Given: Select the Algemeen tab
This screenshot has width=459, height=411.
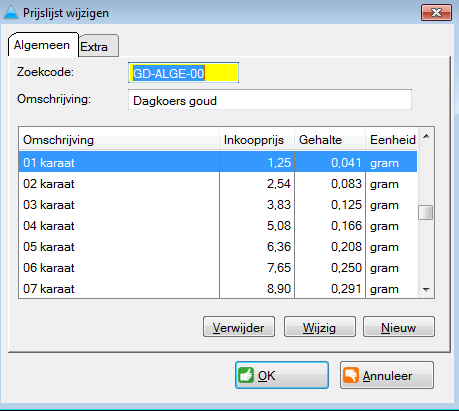Looking at the screenshot, I should pos(43,45).
